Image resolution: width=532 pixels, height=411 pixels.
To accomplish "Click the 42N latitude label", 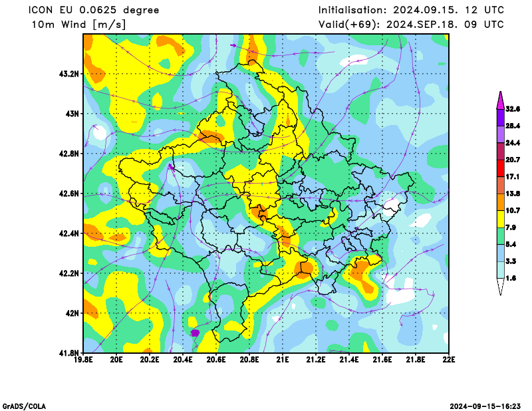I will (x=72, y=313).
